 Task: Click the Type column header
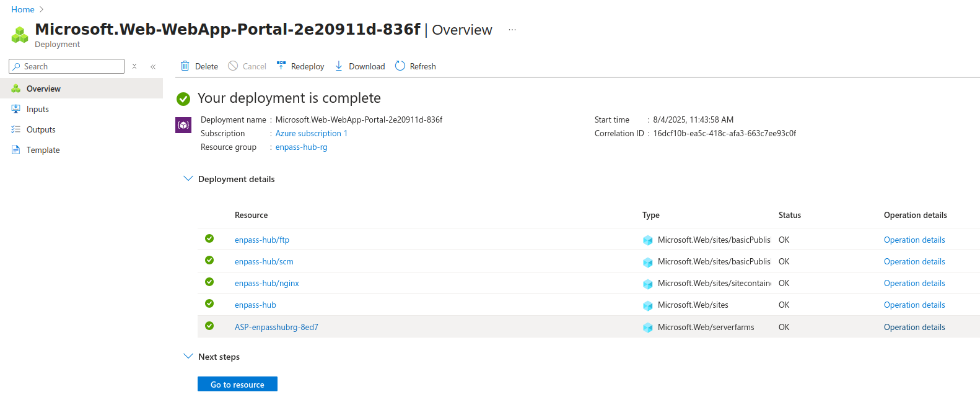pos(650,215)
